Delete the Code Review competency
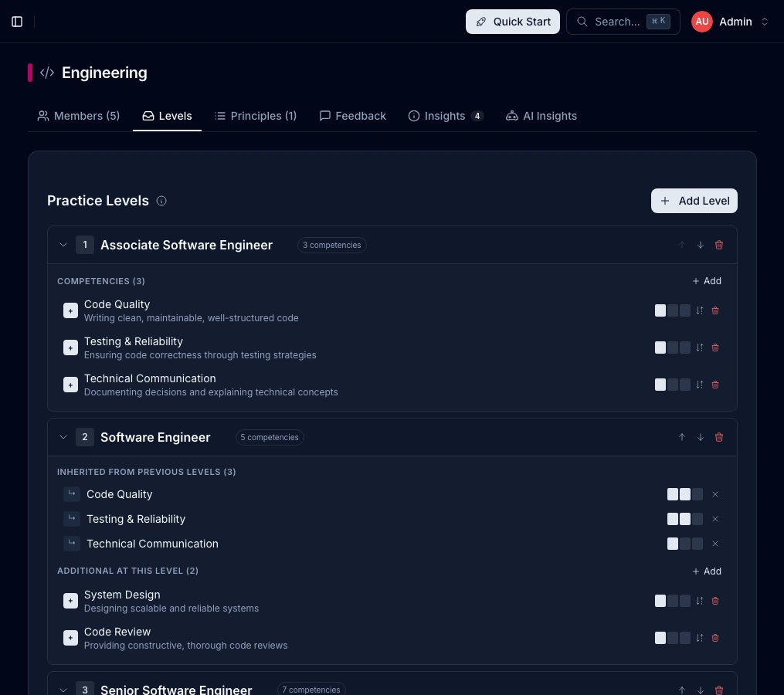Screen dimensions: 784x695 click(715, 638)
